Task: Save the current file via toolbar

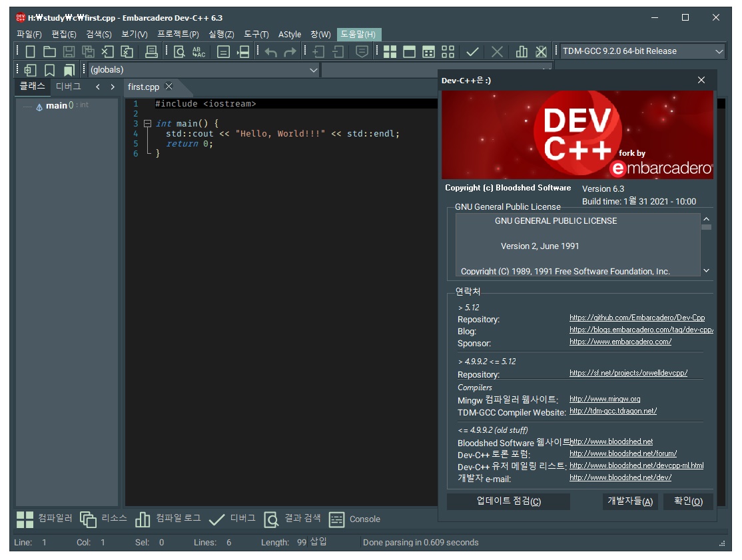Action: tap(69, 51)
